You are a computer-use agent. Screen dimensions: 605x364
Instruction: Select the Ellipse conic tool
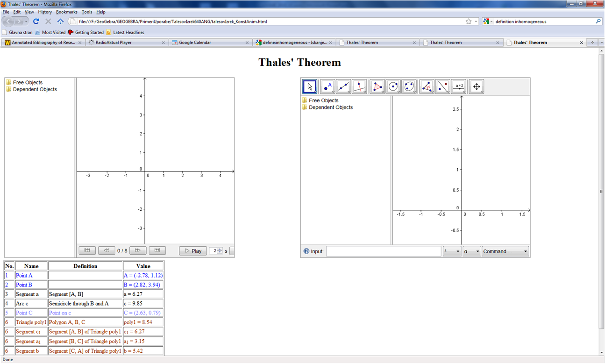tap(409, 86)
